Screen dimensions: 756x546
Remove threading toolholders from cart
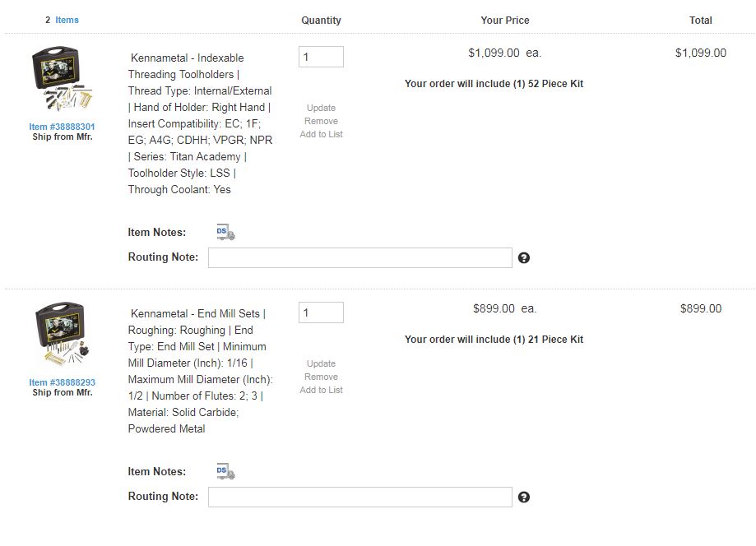click(321, 121)
